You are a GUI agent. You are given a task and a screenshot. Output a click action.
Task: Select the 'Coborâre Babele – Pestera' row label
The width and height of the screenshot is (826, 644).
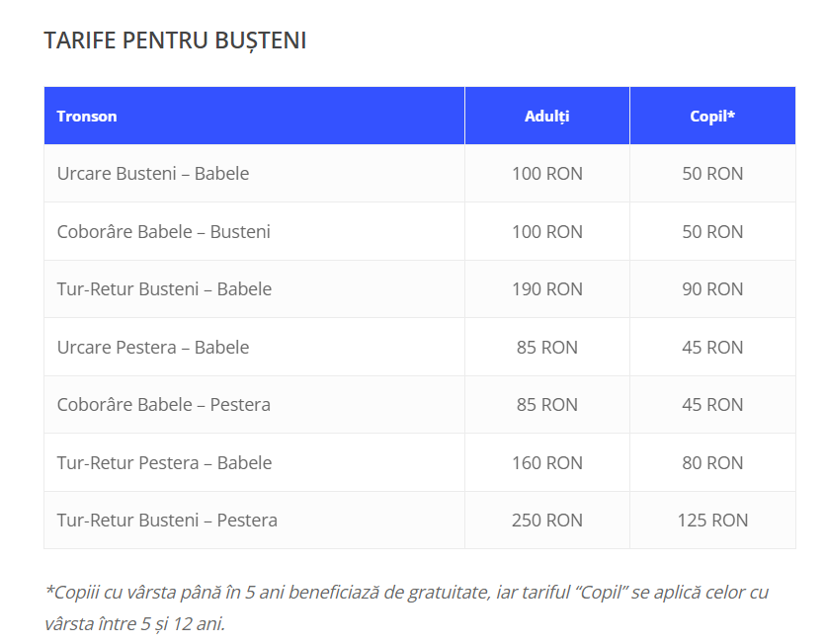[x=163, y=405]
